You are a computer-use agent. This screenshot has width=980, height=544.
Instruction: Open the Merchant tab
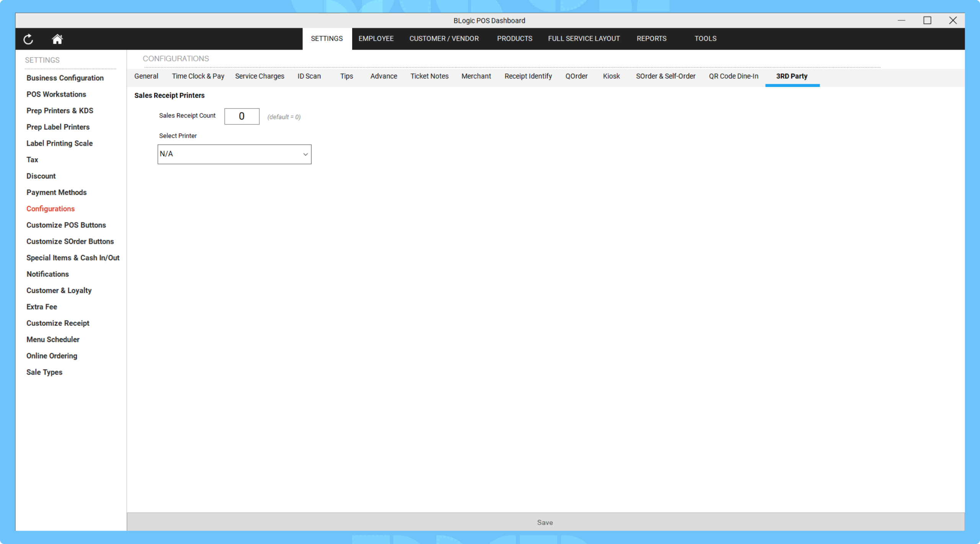pos(476,76)
